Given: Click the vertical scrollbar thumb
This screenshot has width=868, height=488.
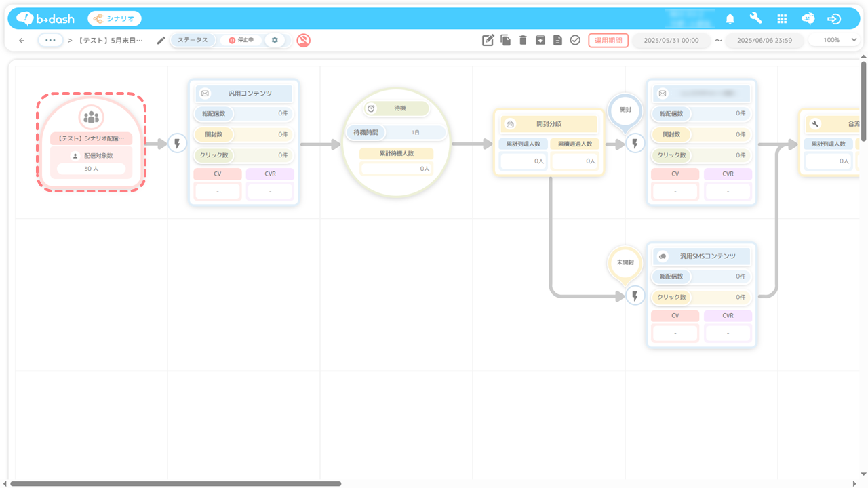Looking at the screenshot, I should point(863,102).
